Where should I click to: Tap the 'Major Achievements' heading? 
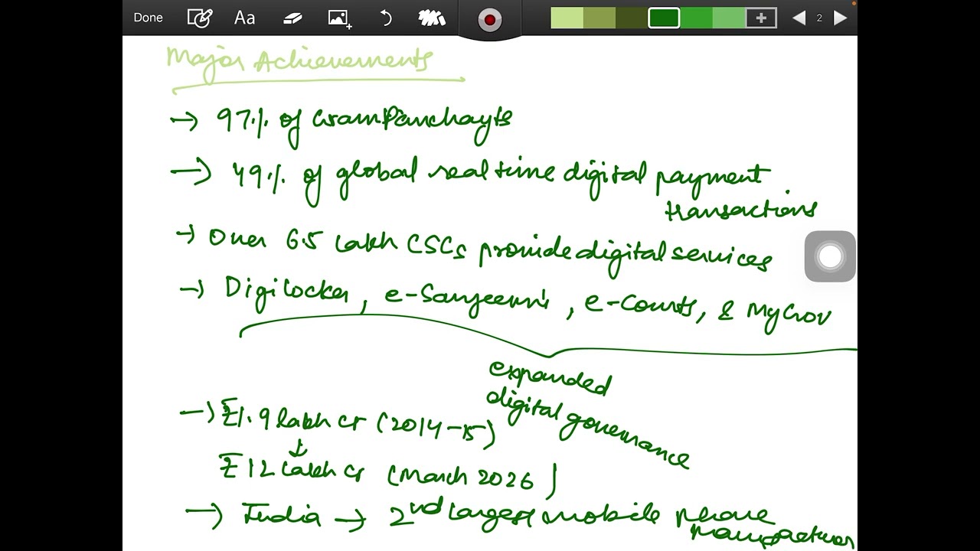click(x=300, y=61)
